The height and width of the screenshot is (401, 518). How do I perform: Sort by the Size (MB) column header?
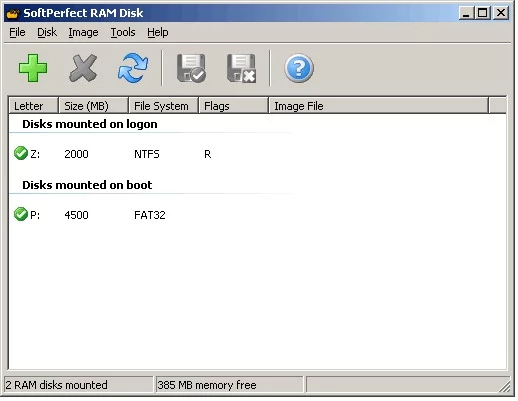click(x=93, y=106)
